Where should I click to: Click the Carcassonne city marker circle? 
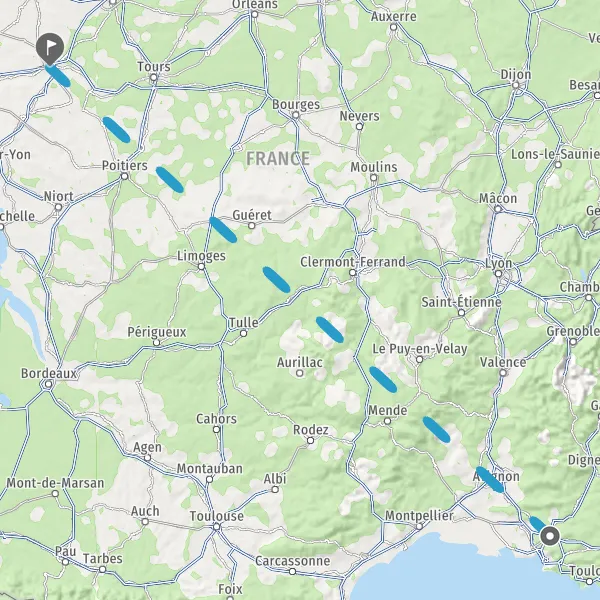click(292, 571)
